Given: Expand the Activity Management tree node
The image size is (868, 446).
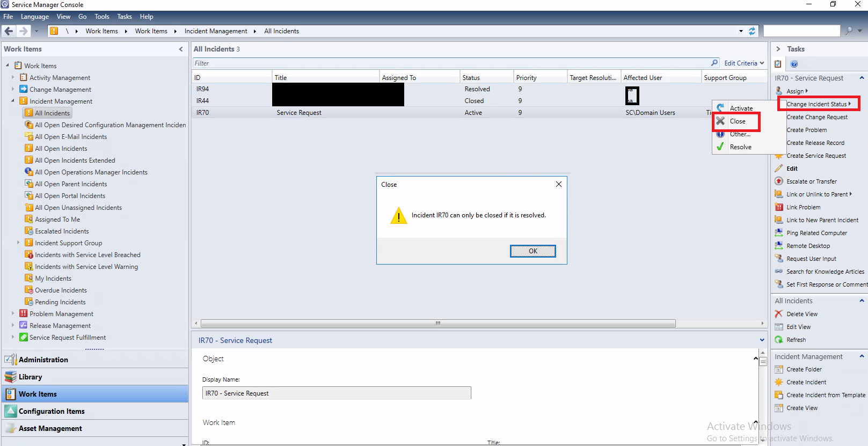Looking at the screenshot, I should (13, 77).
